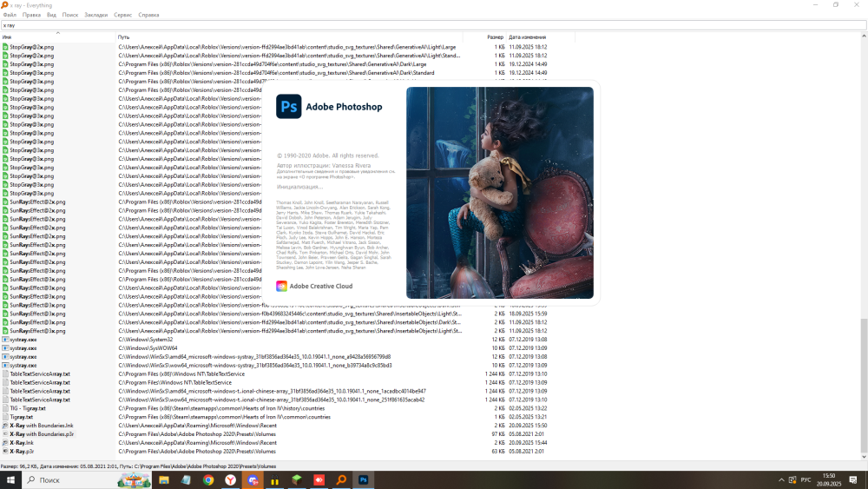The height and width of the screenshot is (489, 868).
Task: Click the Hearts of Iron IV\history\countries path
Action: point(221,408)
